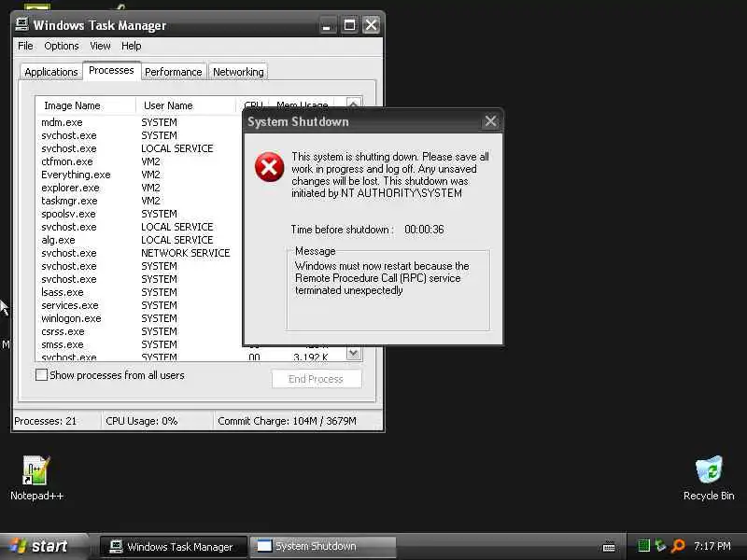Switch to the Performance tab
Viewport: 747px width, 560px height.
tap(174, 72)
